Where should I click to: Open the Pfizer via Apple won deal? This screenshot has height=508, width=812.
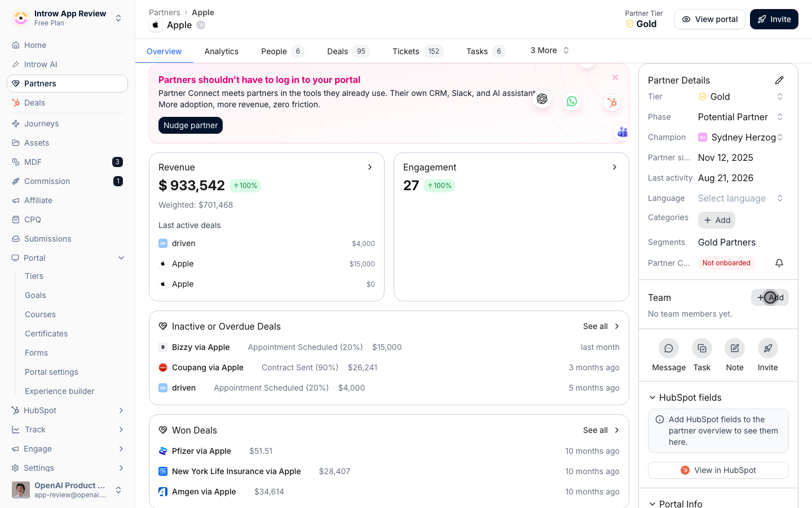pyautogui.click(x=389, y=451)
